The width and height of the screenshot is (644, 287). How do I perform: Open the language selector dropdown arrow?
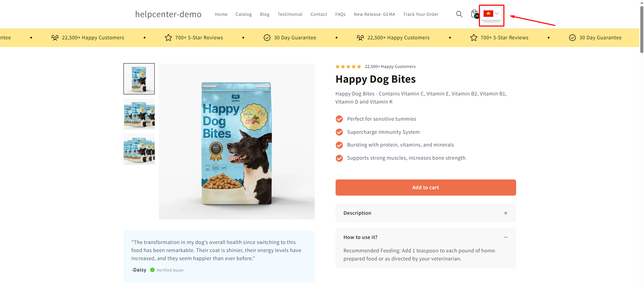[497, 14]
